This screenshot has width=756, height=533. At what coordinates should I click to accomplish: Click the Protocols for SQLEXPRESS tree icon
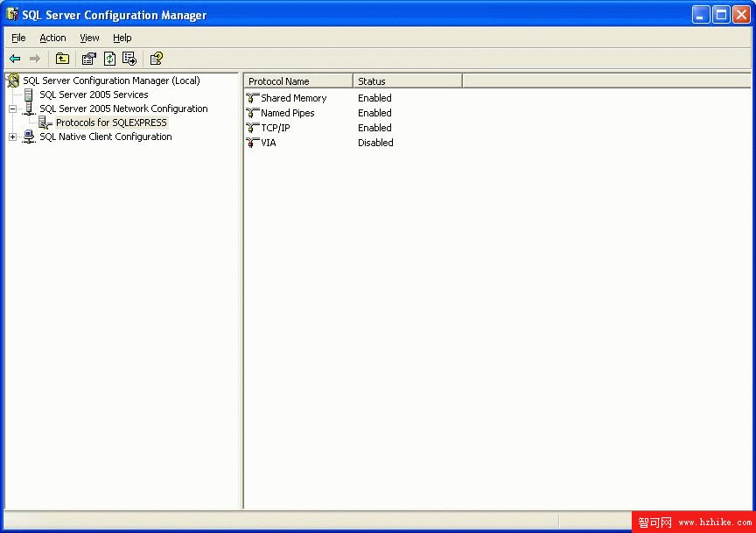pos(45,123)
